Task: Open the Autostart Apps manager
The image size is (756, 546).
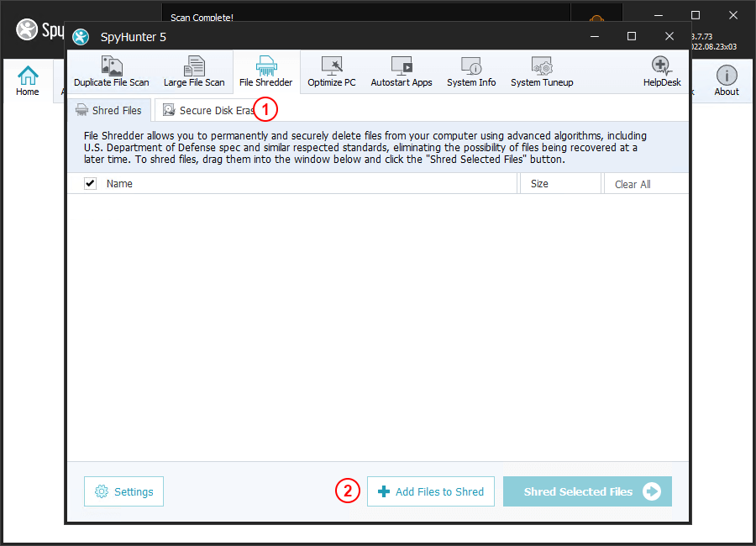Action: (401, 71)
